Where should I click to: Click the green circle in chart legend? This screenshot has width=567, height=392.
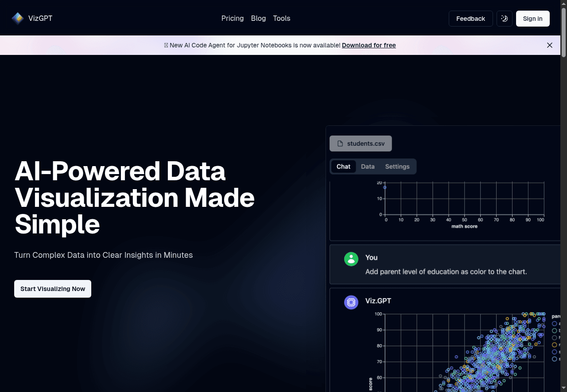click(x=554, y=330)
